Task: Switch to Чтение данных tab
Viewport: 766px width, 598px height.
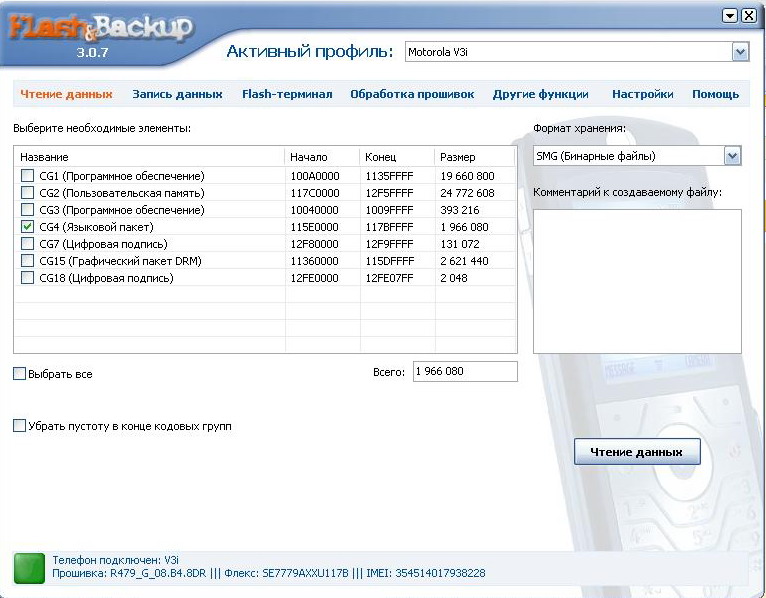Action: [66, 94]
